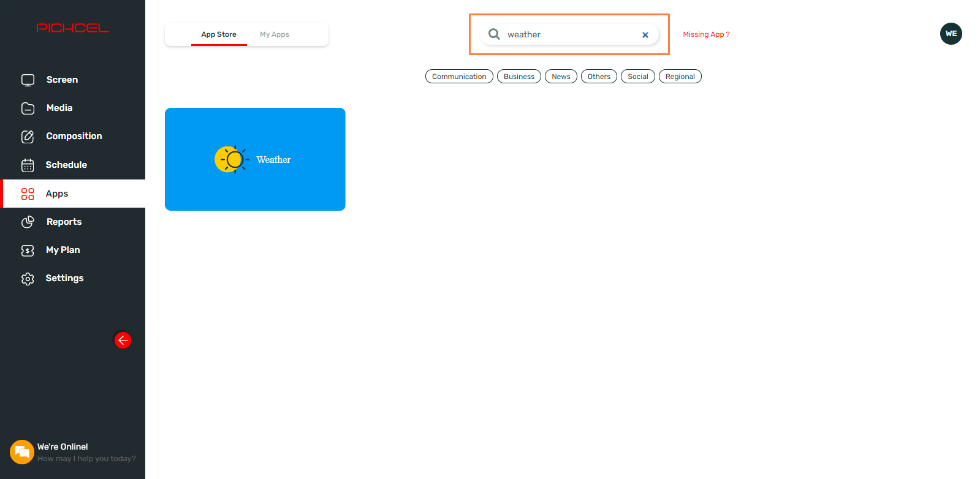Open the Schedule calendar icon
This screenshot has width=980, height=479.
(28, 165)
